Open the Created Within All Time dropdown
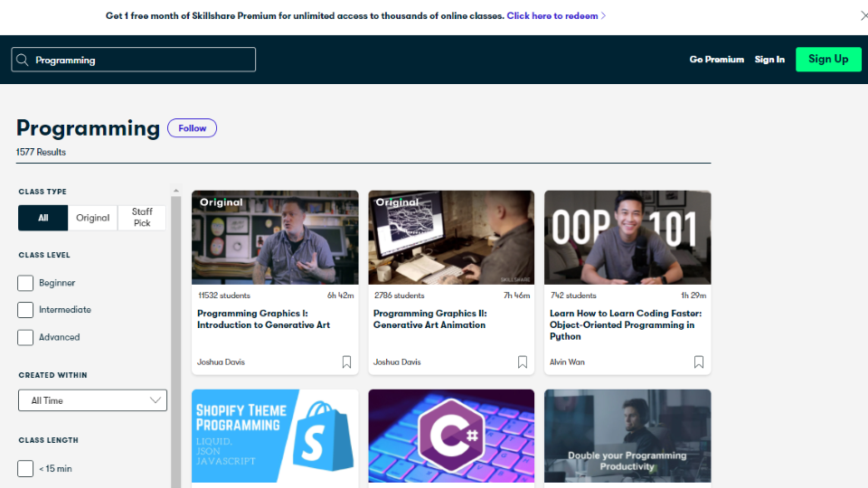Image resolution: width=868 pixels, height=488 pixels. [x=92, y=400]
